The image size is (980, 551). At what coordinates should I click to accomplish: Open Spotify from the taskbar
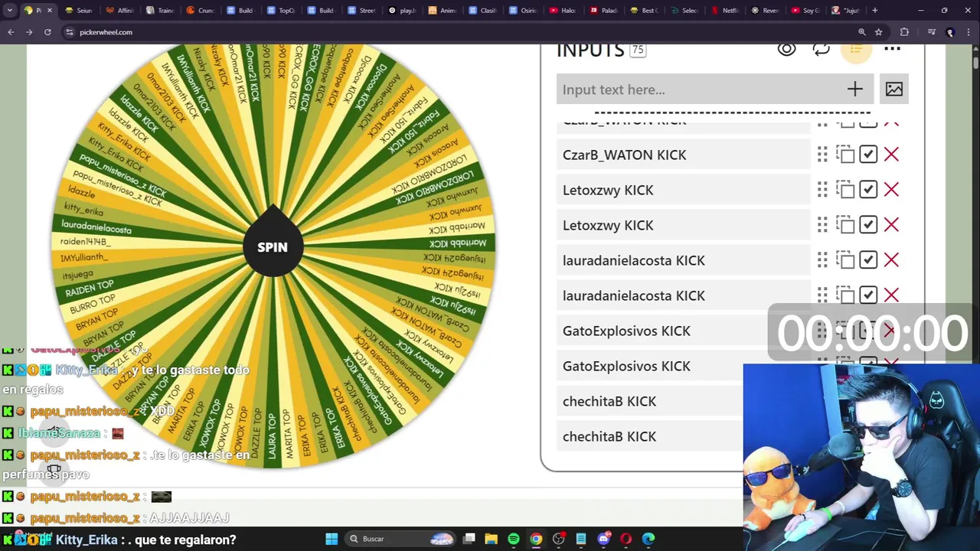click(x=514, y=539)
